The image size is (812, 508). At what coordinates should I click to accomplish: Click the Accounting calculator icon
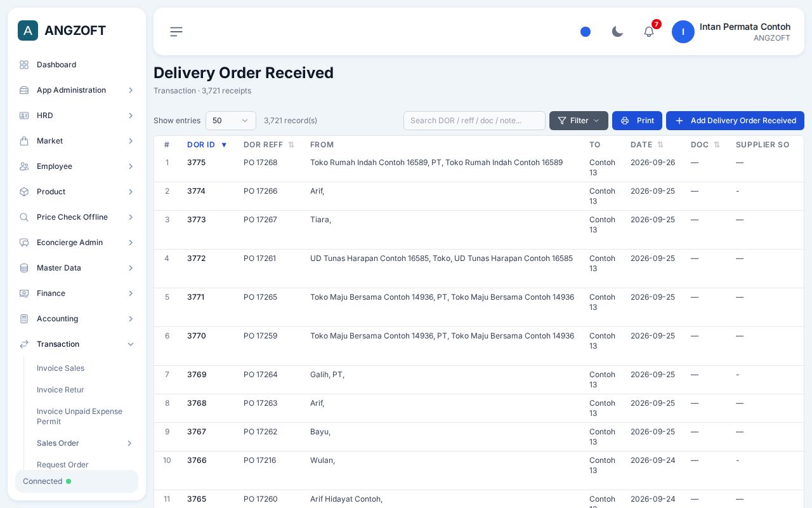tap(24, 319)
